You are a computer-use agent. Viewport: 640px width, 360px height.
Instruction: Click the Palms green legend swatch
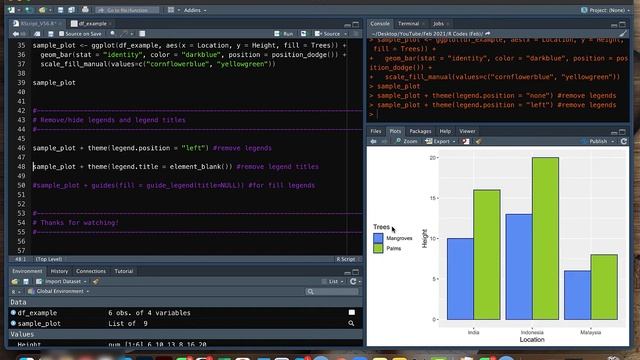(x=378, y=248)
